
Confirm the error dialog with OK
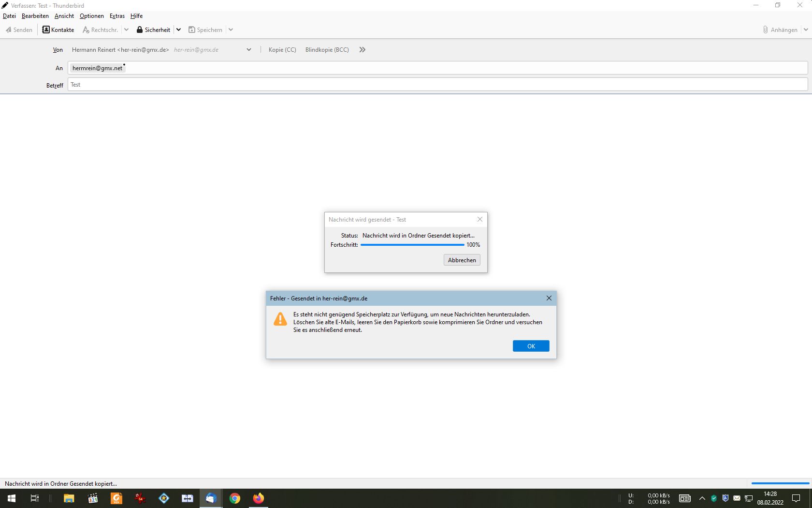tap(531, 346)
